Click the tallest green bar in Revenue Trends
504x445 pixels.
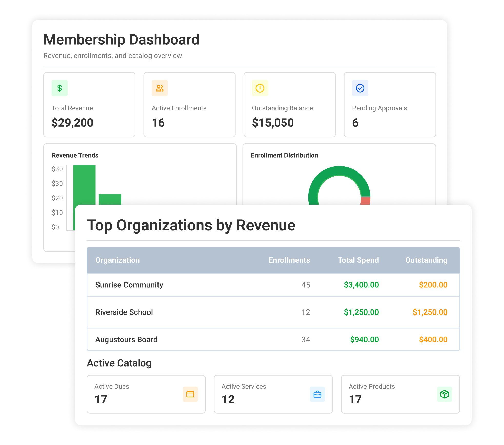(84, 185)
